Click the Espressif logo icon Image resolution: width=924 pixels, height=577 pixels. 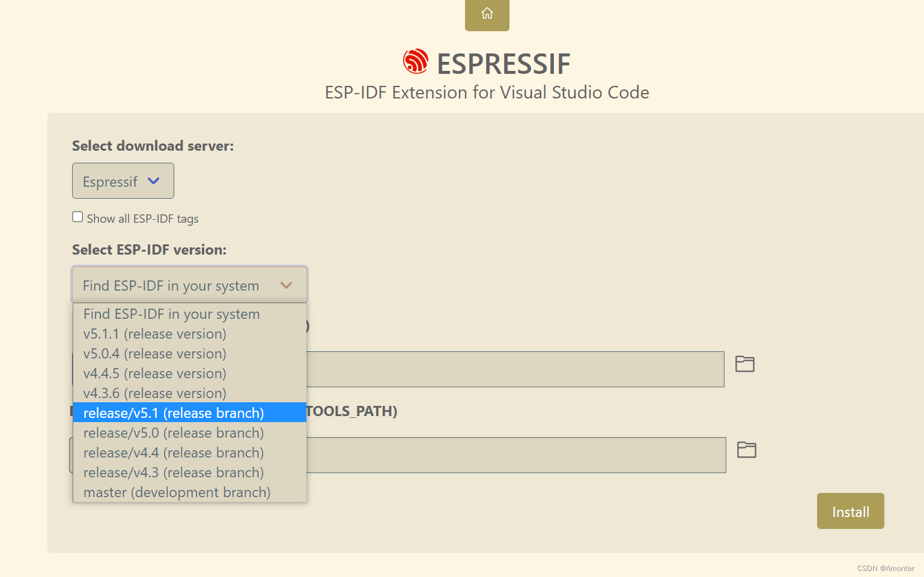(x=416, y=61)
